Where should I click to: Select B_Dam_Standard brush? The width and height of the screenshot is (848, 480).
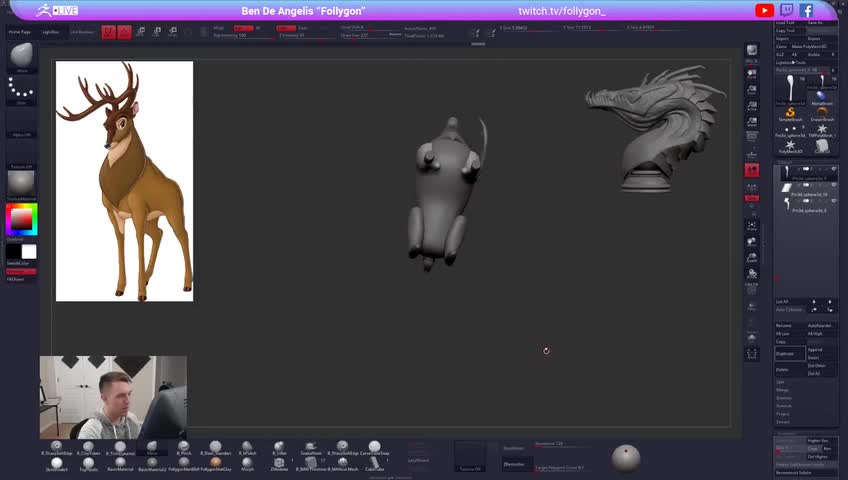pos(215,449)
